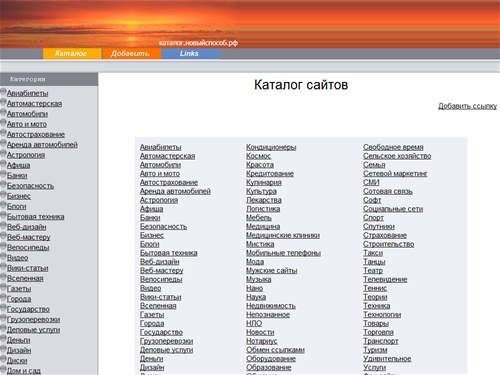500x375 pixels.
Task: Open the Туризм catalog link
Action: click(x=375, y=350)
